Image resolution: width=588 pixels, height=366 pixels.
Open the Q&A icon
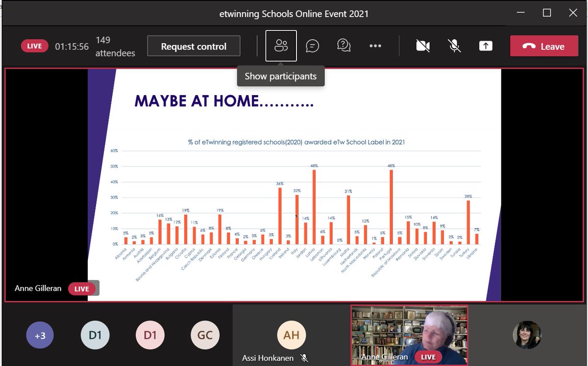pyautogui.click(x=343, y=46)
